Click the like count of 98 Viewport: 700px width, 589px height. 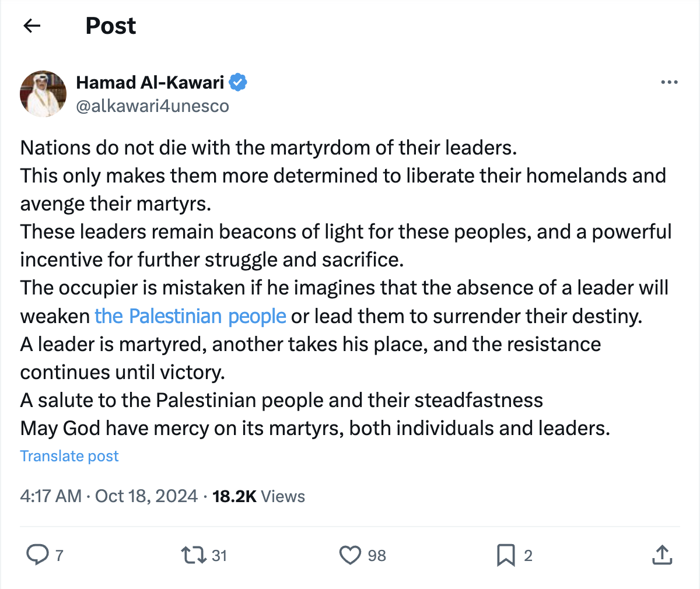tap(377, 555)
